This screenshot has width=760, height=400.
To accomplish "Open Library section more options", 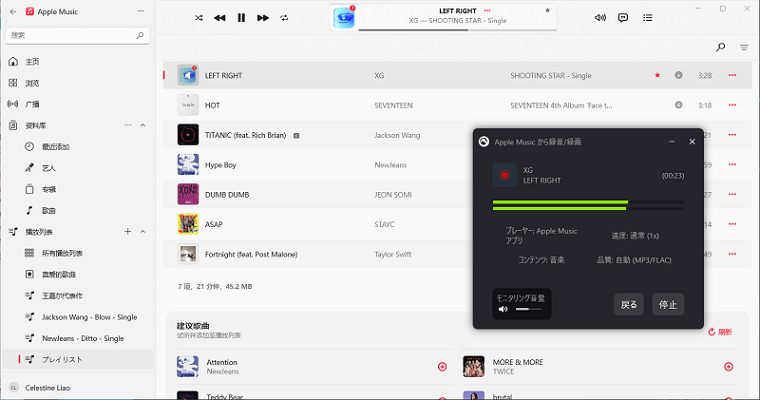I will tap(127, 125).
